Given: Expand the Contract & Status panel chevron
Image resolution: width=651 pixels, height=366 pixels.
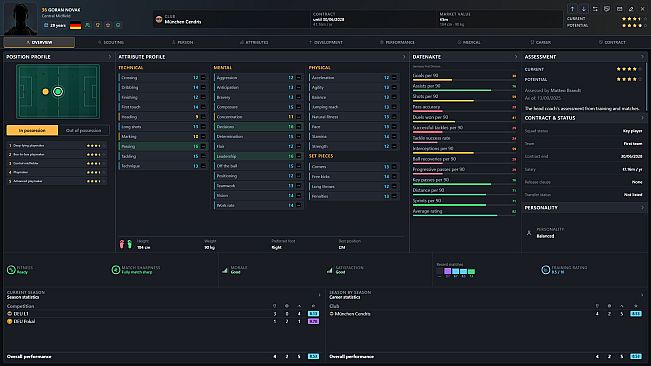Looking at the screenshot, I should (x=642, y=118).
